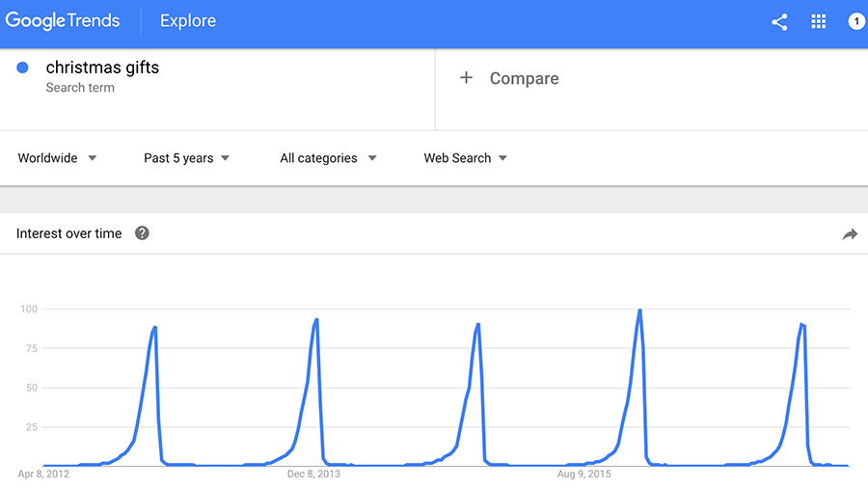Click the help icon beside Interest over time

(x=142, y=233)
